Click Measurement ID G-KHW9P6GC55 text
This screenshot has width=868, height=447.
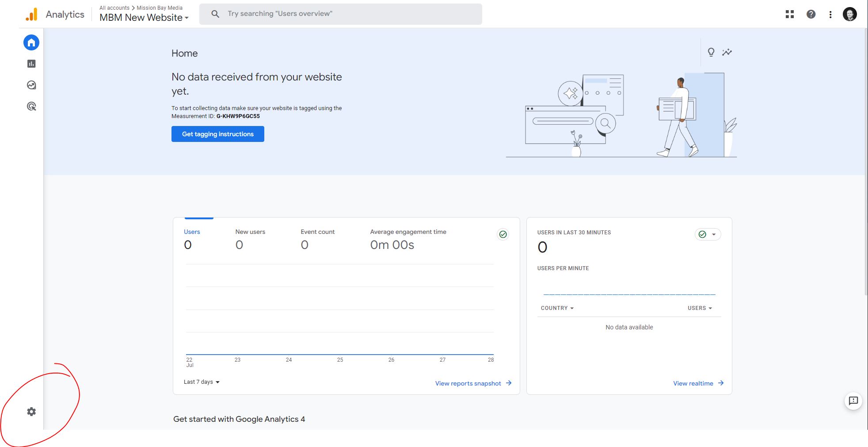coord(238,116)
